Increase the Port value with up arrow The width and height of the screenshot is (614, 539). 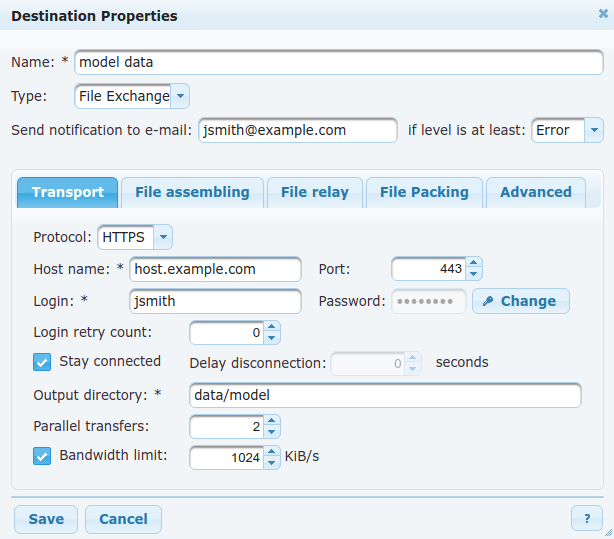click(473, 263)
